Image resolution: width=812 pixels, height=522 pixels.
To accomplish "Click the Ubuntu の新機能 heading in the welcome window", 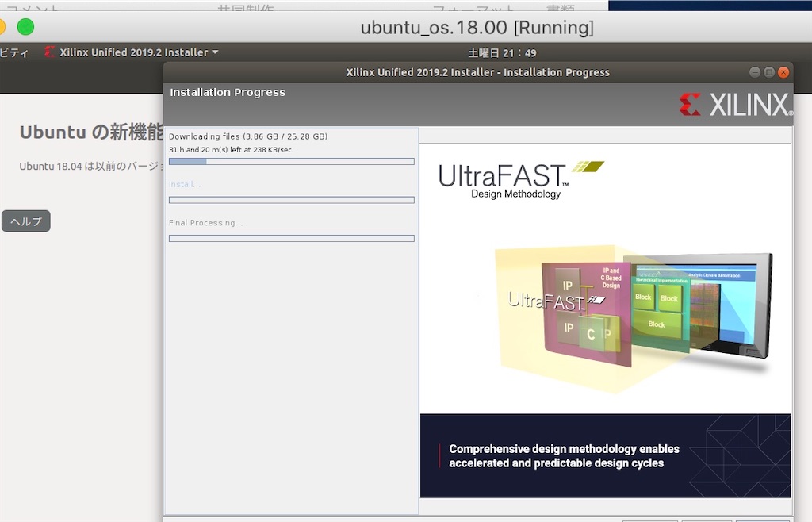I will point(91,132).
